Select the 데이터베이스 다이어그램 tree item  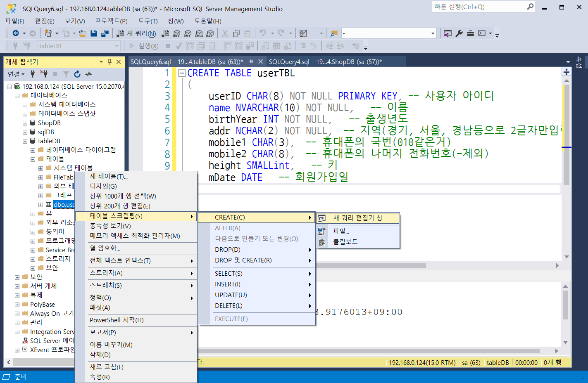point(81,150)
